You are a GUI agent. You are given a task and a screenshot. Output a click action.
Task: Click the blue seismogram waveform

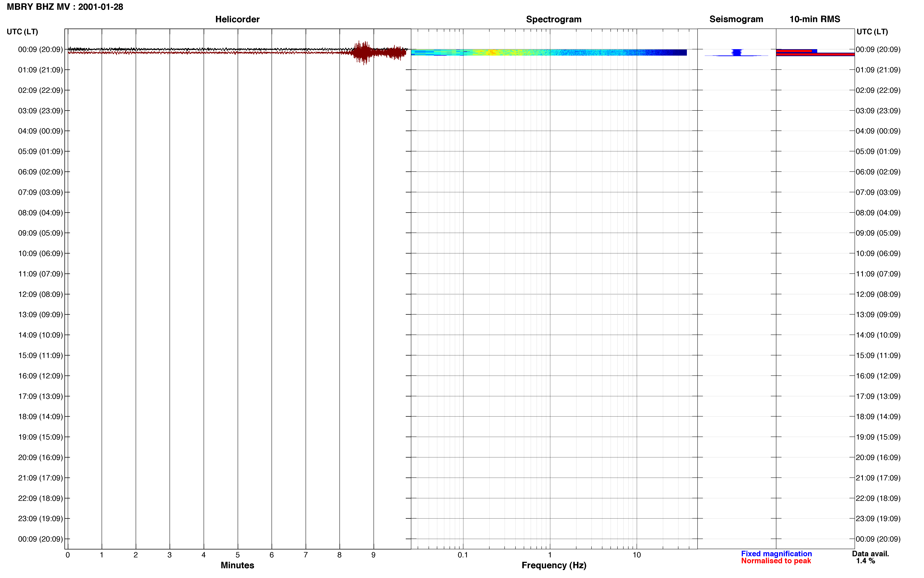(736, 53)
